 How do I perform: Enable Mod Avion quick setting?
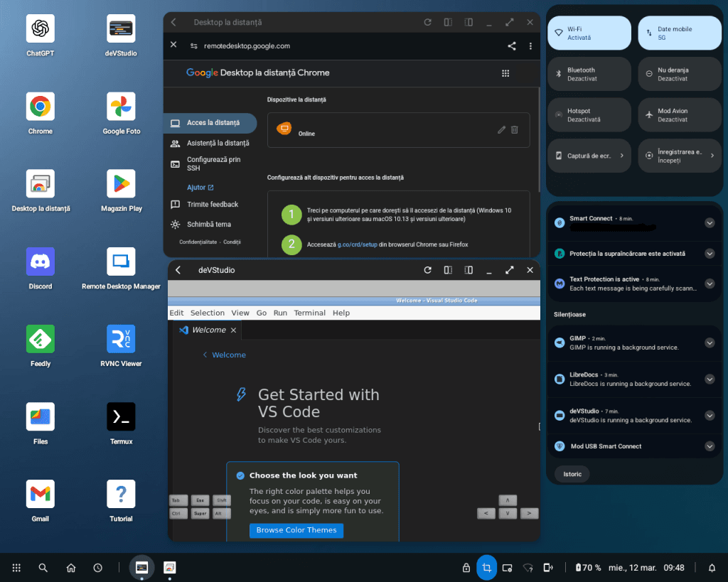tap(680, 115)
